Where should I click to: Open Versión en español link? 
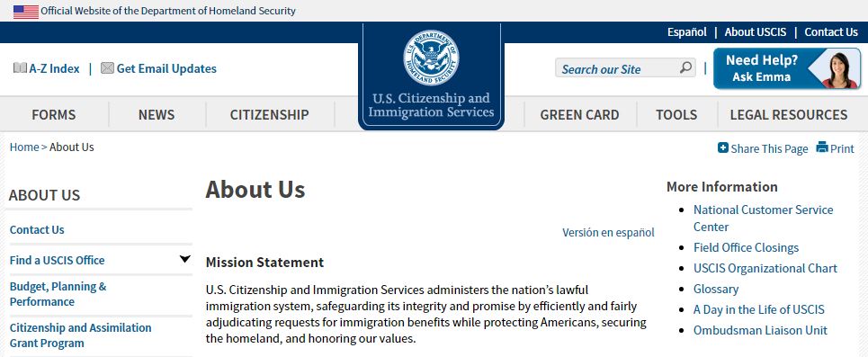click(x=608, y=233)
